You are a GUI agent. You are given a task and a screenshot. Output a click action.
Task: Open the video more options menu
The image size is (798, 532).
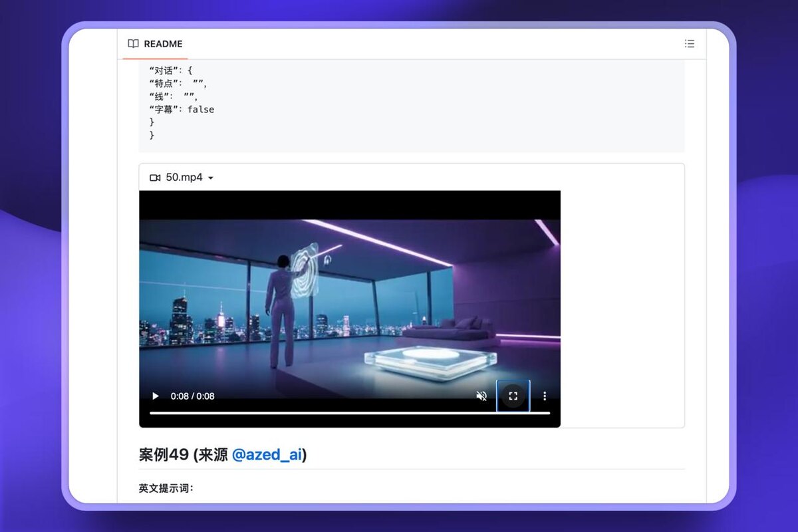545,396
